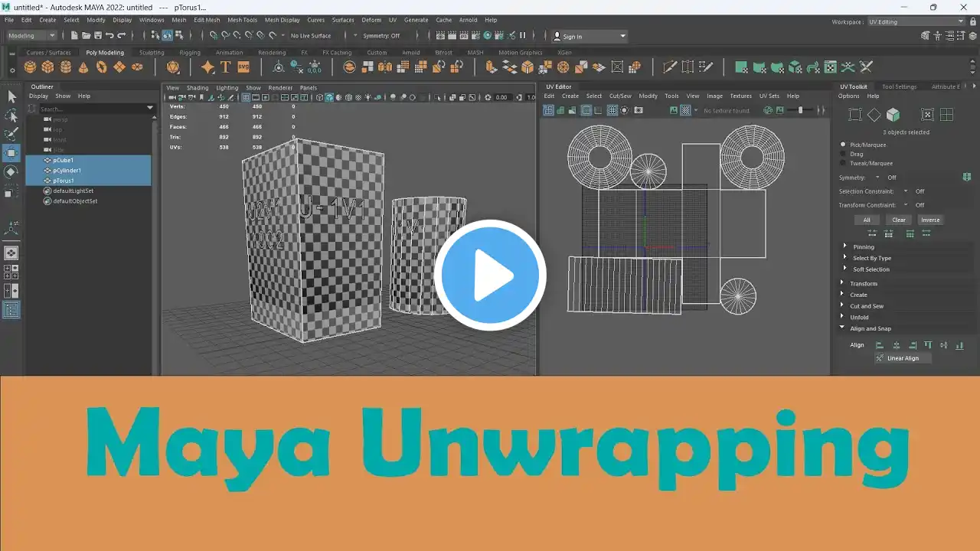
Task: Select the Tweak/Marquee radio option
Action: point(844,163)
